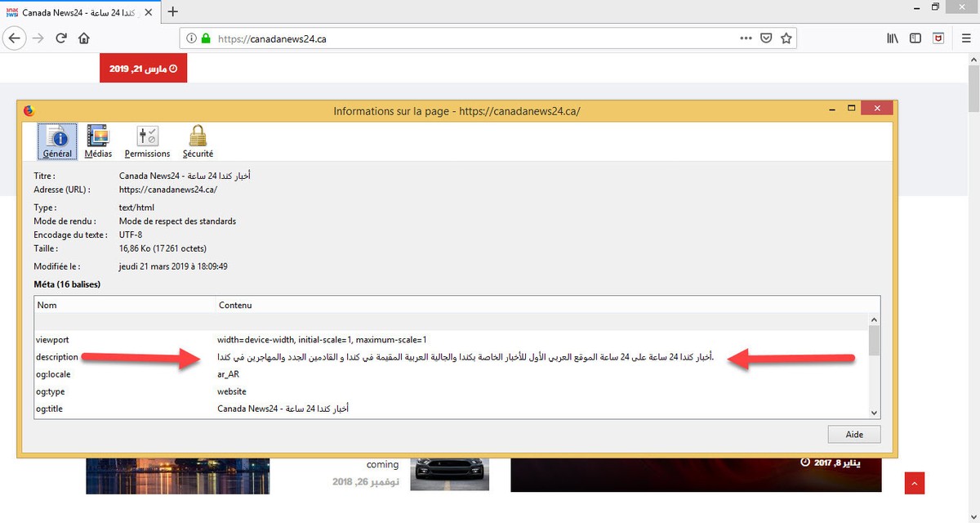The height and width of the screenshot is (523, 980).
Task: Click the URL field https://canadanews24.ca/ in dialog
Action: pos(168,190)
